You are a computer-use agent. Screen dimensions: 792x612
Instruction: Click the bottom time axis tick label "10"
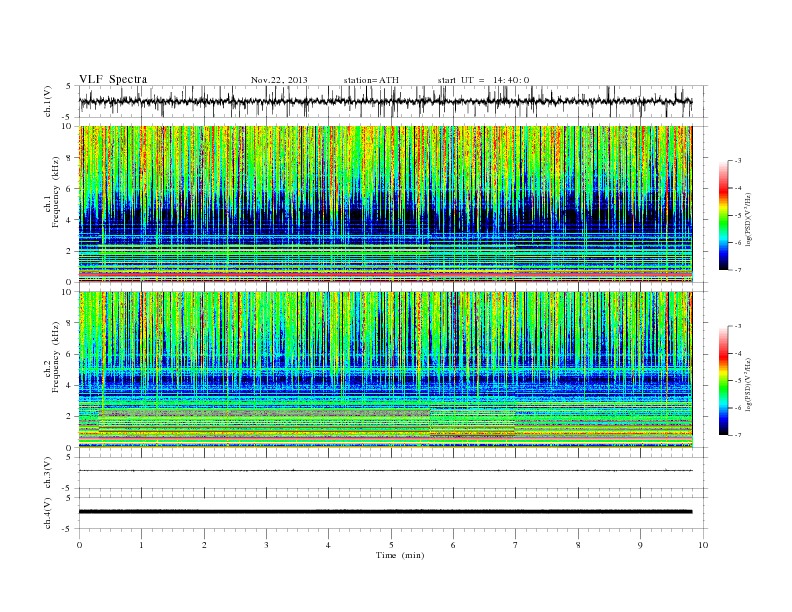pos(703,545)
